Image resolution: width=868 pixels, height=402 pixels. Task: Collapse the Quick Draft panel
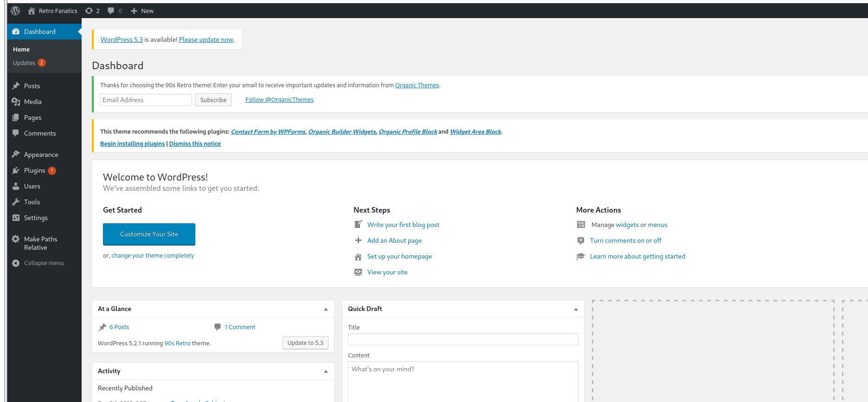click(576, 309)
